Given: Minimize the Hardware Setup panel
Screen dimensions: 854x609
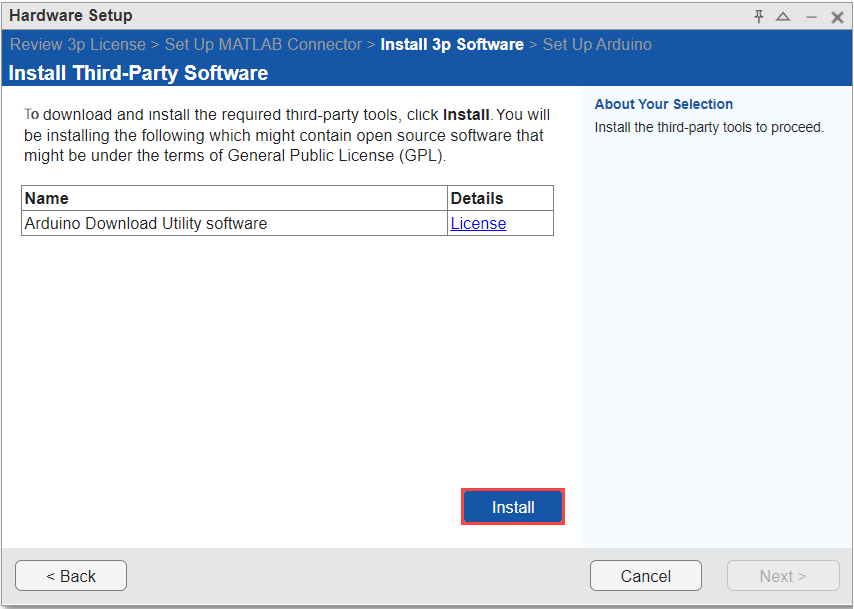Looking at the screenshot, I should (811, 17).
